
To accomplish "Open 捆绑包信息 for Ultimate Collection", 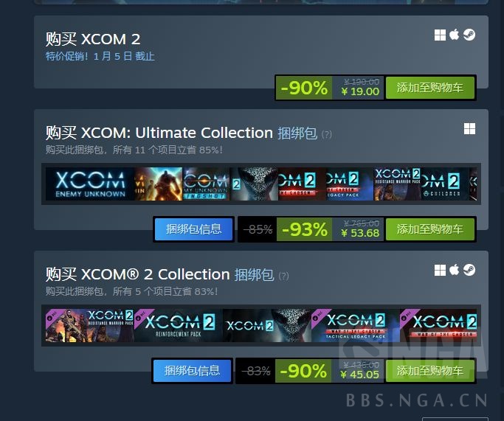I will point(193,229).
